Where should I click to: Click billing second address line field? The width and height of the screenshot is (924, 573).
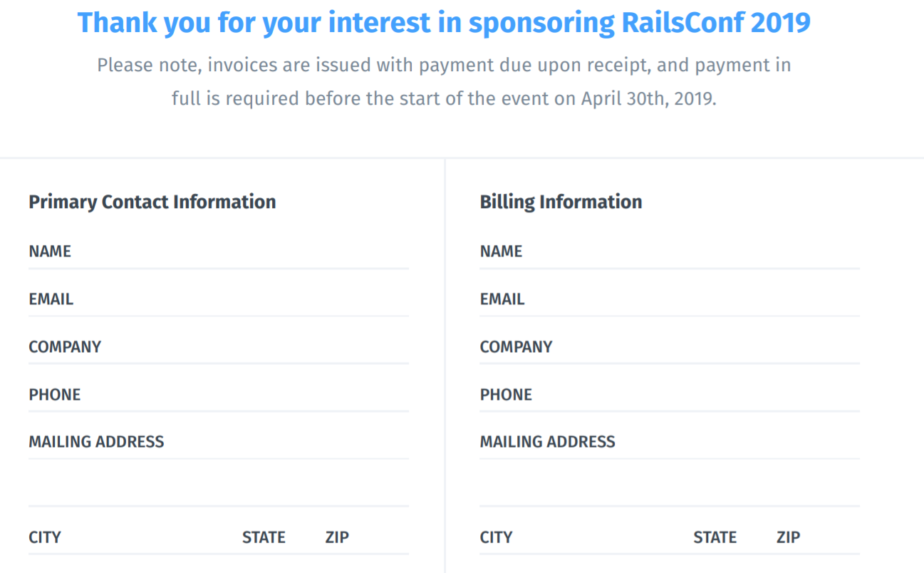tap(669, 490)
